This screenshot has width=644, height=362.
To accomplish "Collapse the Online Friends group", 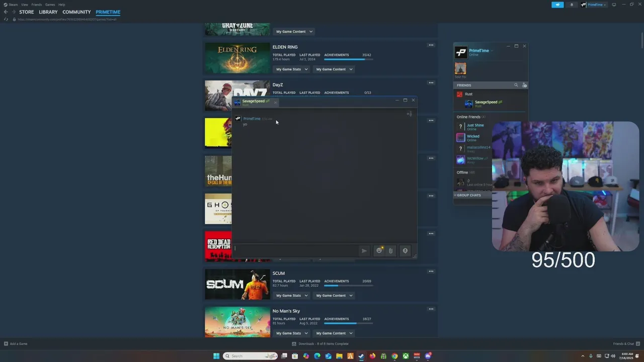I will click(x=471, y=117).
